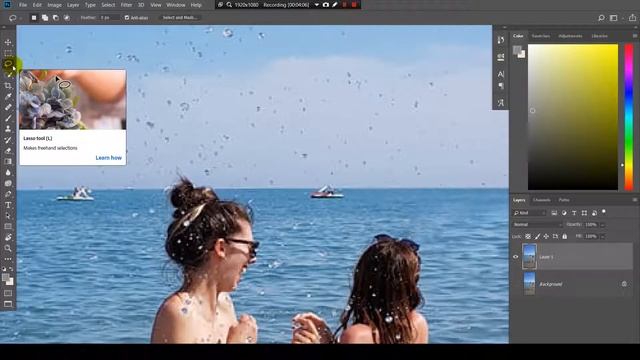Toggle Quick Mask mode button

8,293
